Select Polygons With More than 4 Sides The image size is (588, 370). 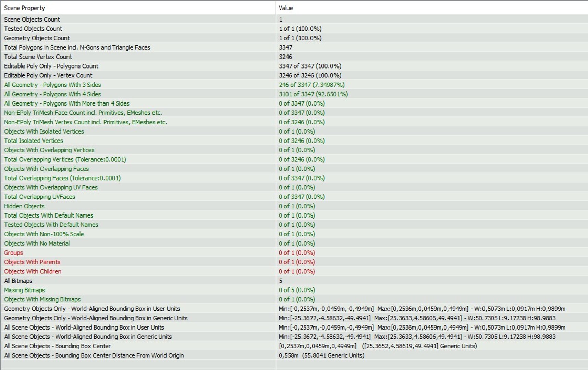pos(294,103)
